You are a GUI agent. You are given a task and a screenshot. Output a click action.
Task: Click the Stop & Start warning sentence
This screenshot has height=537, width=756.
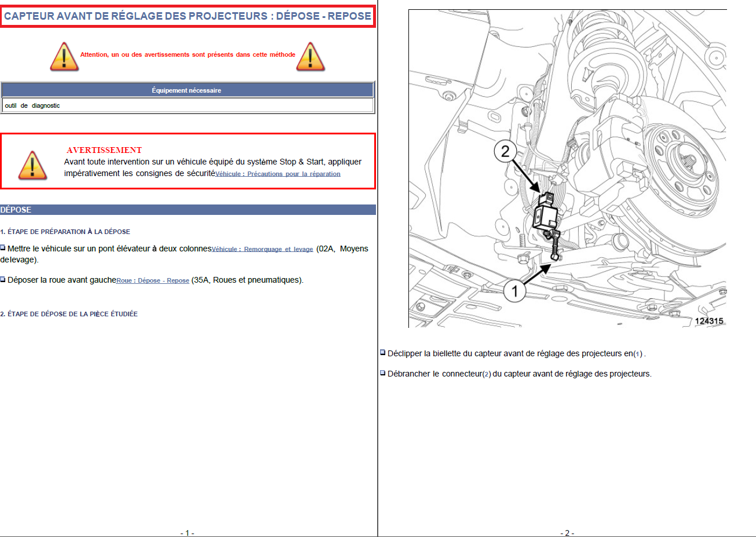pyautogui.click(x=213, y=167)
